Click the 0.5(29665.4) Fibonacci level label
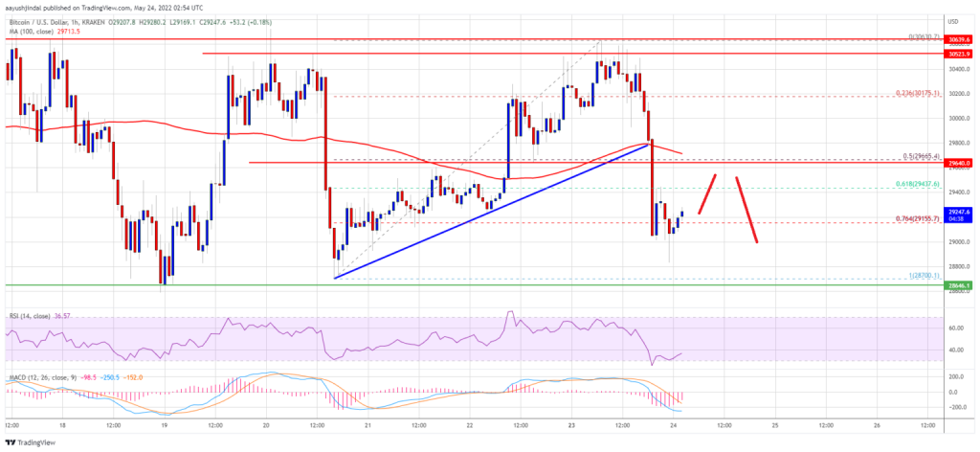 tap(923, 157)
